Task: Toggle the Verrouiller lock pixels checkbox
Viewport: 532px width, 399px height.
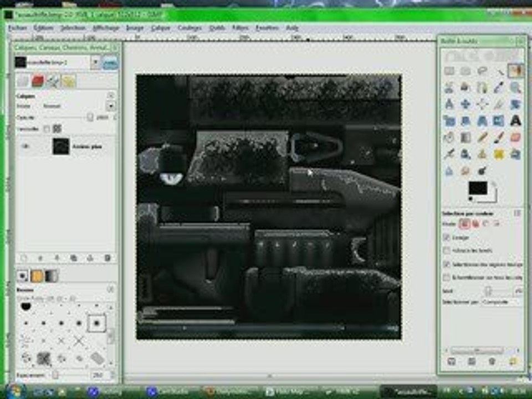Action: (47, 129)
